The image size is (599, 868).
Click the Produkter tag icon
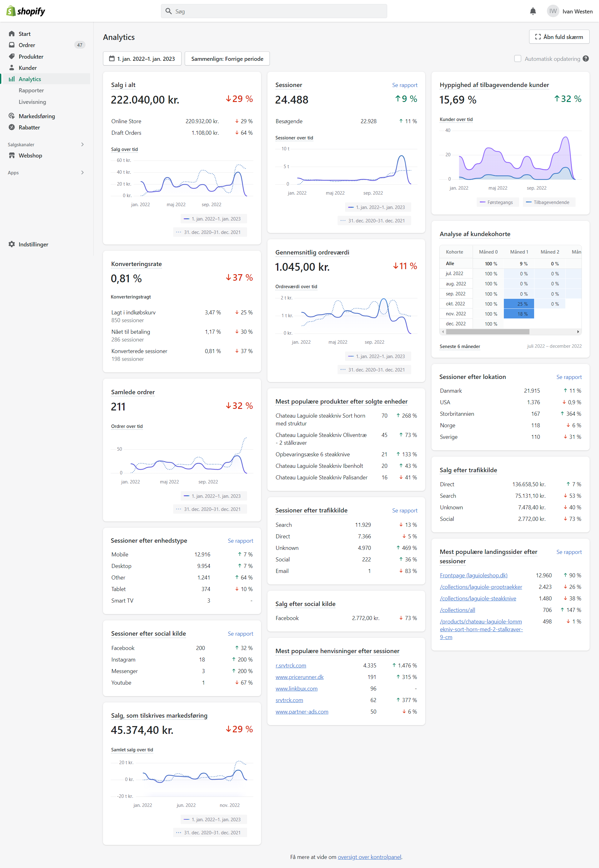coord(12,57)
